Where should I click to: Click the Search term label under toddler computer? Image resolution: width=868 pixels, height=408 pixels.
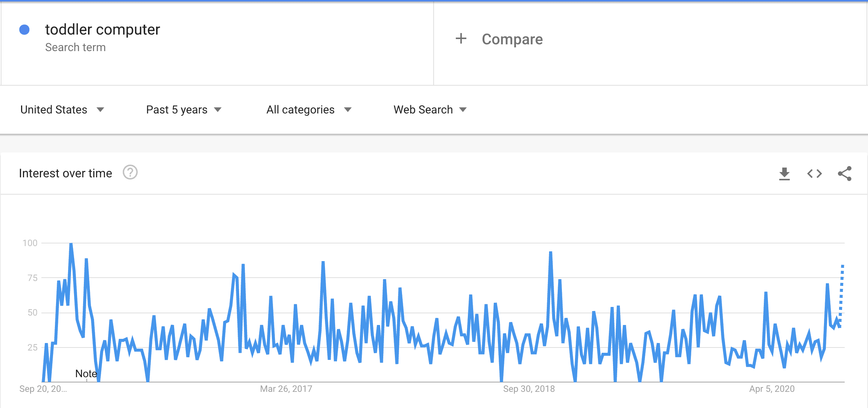pos(76,47)
